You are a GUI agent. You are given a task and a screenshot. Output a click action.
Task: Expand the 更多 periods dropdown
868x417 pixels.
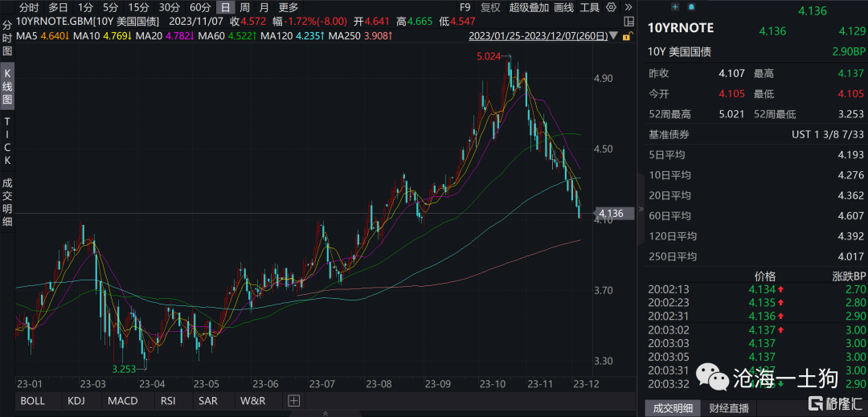289,7
